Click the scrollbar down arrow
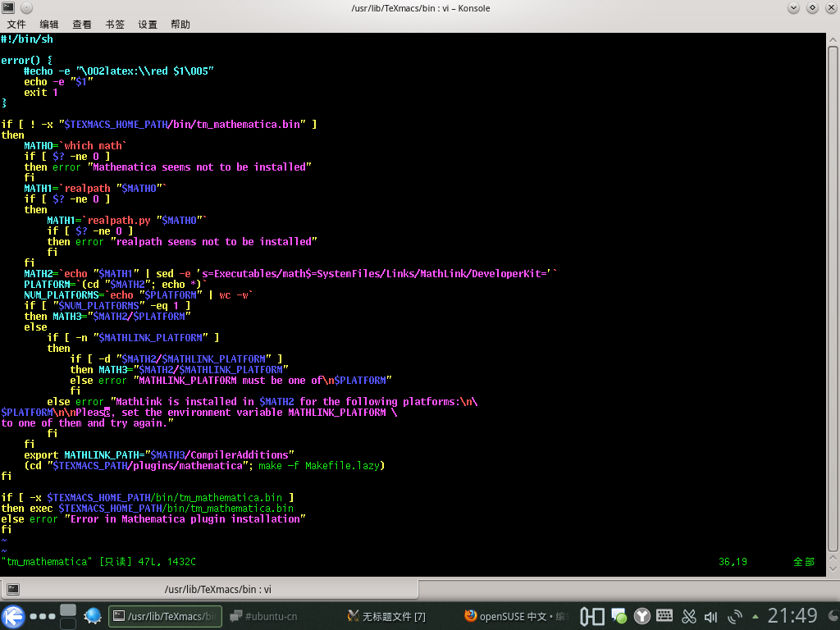 coord(833,568)
